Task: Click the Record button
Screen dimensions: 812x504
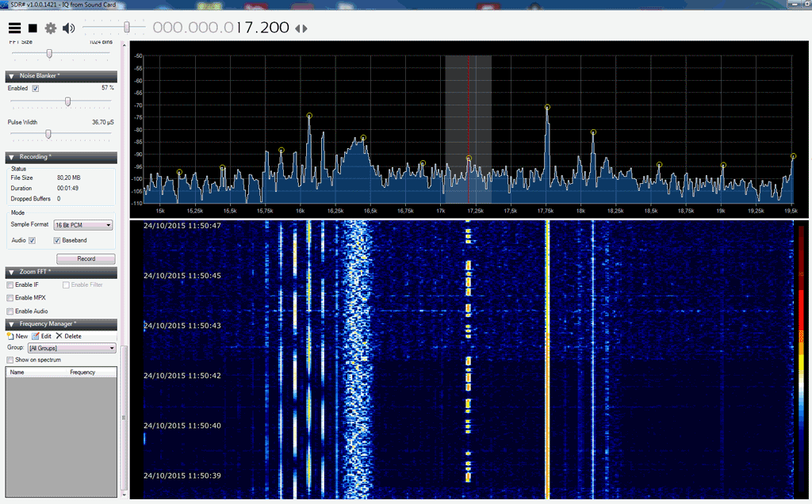Action: point(86,258)
